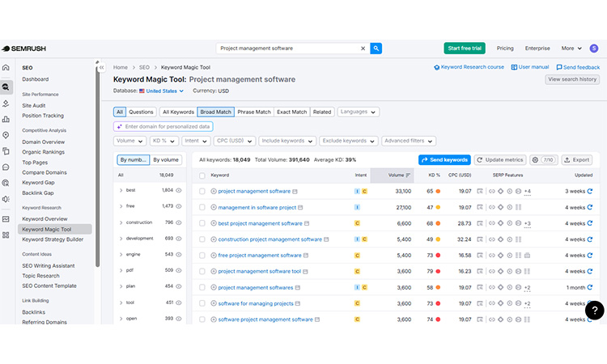Check the project management software row checkbox
Screen dimensions: 607x364
(x=202, y=191)
